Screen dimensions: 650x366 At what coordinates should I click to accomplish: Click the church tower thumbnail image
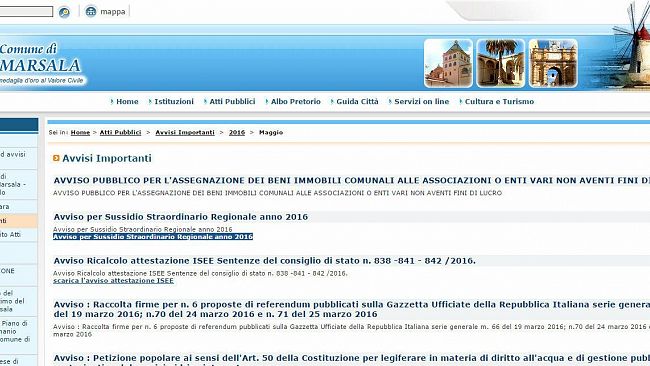coord(448,63)
